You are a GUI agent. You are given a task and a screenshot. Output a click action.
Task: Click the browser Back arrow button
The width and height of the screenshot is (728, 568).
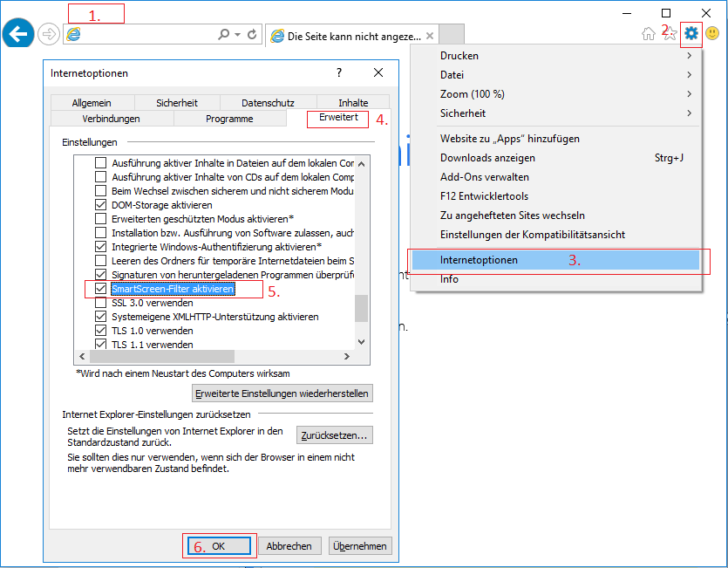tap(18, 33)
